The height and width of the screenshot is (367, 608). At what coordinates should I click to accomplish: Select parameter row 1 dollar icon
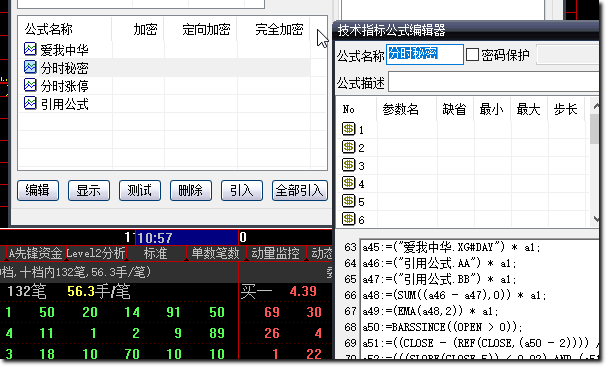[x=348, y=128]
